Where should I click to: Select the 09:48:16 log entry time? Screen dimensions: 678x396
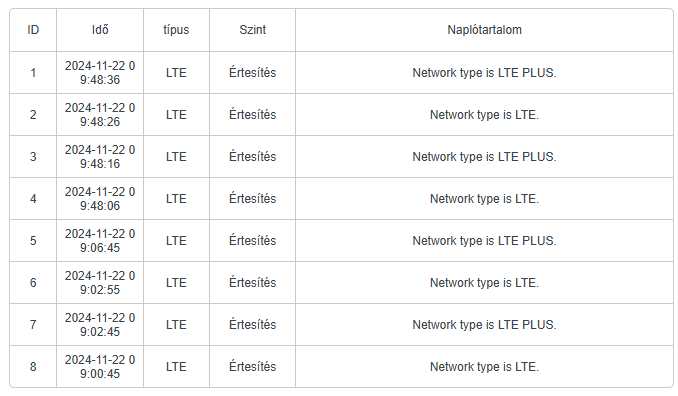point(100,156)
